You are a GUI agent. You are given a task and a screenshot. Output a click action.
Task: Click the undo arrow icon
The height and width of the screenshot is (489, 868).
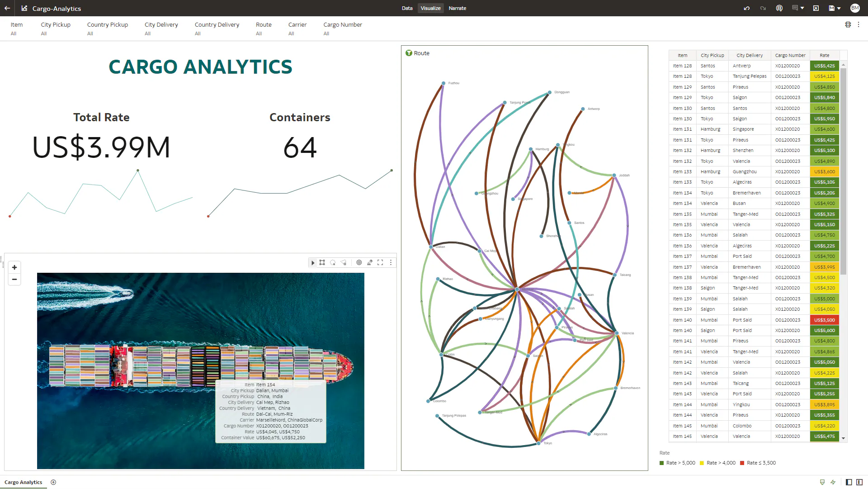coord(746,8)
